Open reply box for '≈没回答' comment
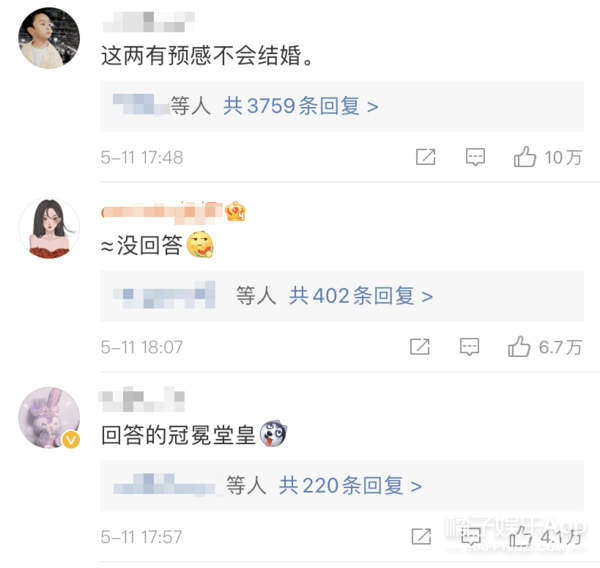 tap(470, 347)
